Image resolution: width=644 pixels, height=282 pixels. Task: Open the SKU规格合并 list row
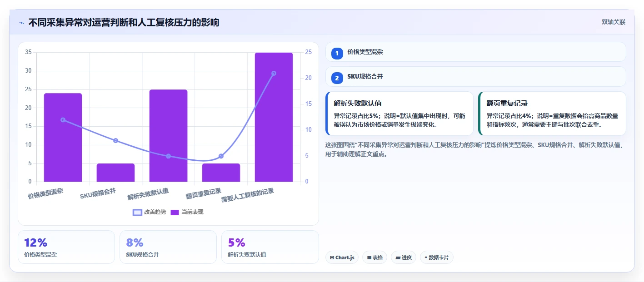[476, 77]
